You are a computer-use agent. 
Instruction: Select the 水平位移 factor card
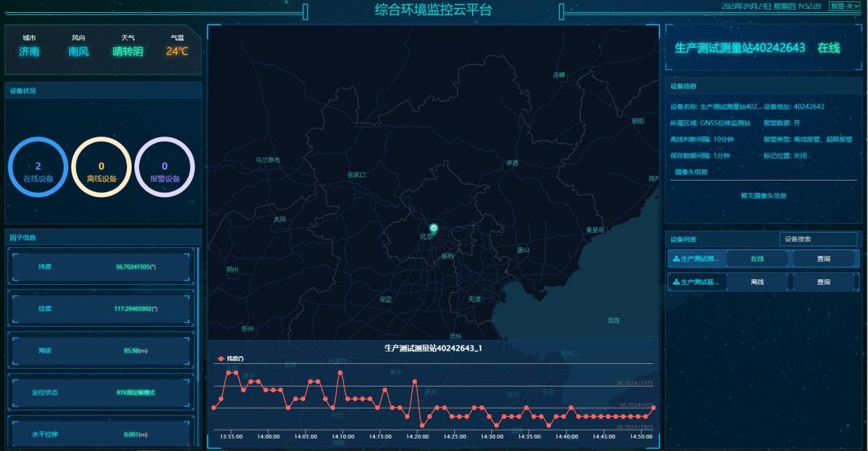point(99,434)
